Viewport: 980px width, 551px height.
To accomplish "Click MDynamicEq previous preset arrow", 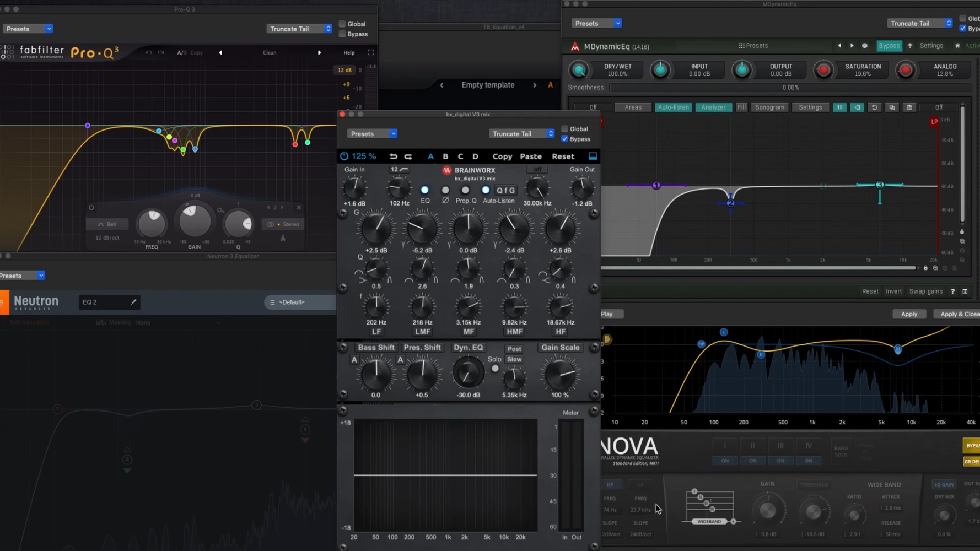I will pyautogui.click(x=839, y=46).
